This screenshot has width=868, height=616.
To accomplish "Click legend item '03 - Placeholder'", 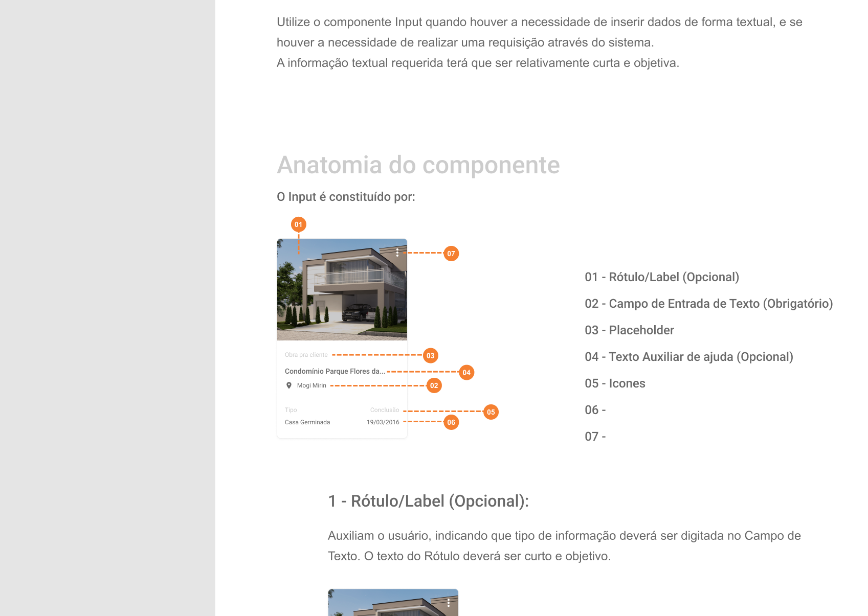I will [x=630, y=330].
